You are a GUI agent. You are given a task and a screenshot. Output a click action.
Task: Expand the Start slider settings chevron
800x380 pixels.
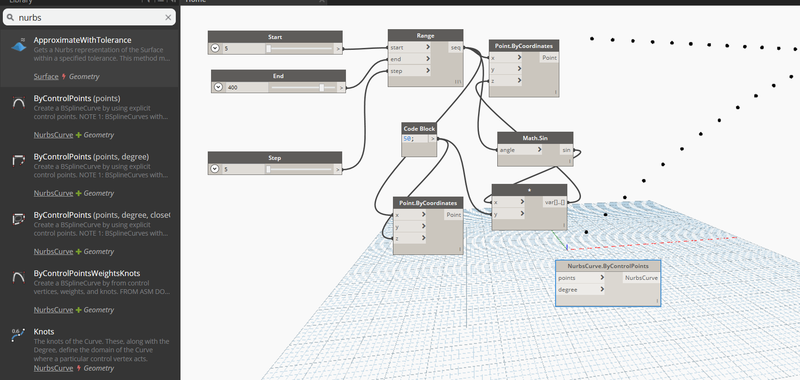click(x=215, y=48)
